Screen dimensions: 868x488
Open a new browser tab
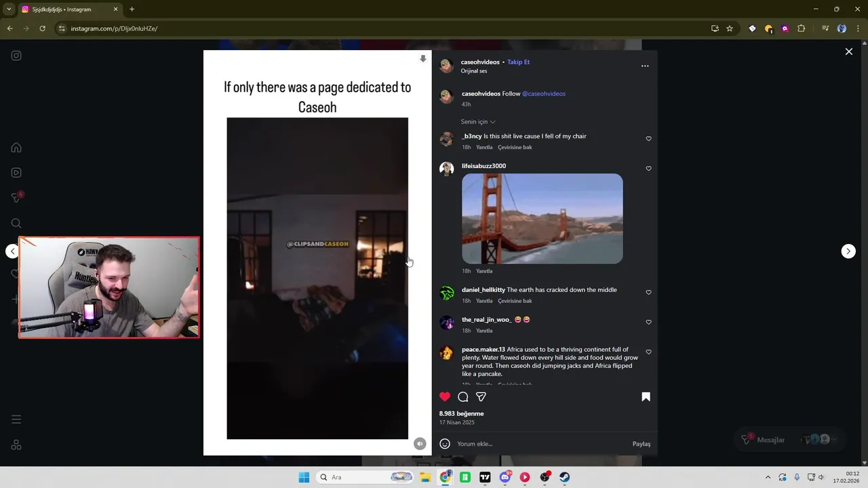132,9
